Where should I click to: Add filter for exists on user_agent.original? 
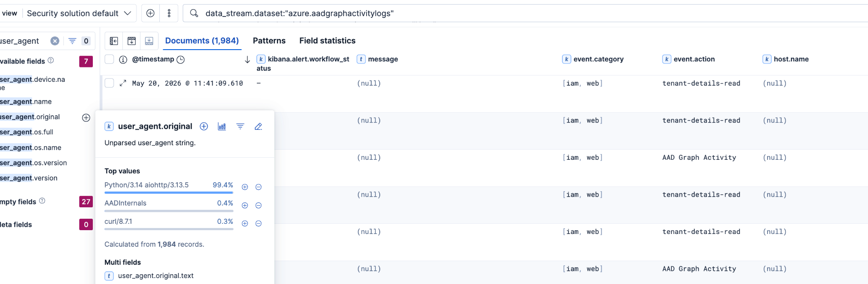click(x=240, y=126)
